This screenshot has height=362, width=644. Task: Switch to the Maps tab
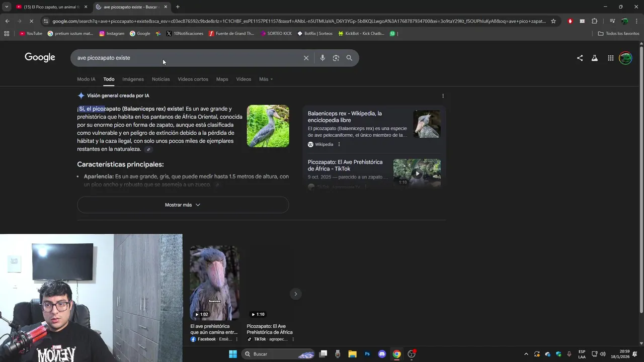click(x=222, y=79)
